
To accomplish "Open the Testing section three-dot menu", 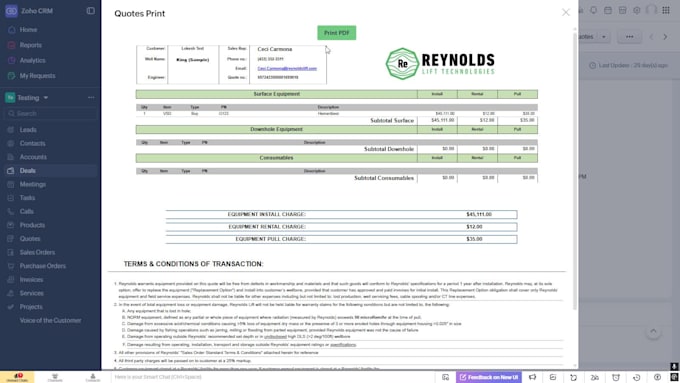I will tap(91, 98).
